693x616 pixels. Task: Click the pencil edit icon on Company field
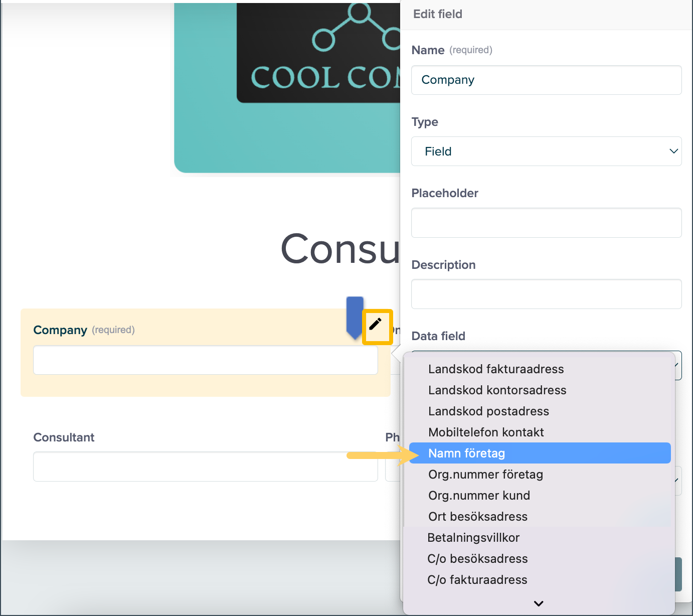376,324
